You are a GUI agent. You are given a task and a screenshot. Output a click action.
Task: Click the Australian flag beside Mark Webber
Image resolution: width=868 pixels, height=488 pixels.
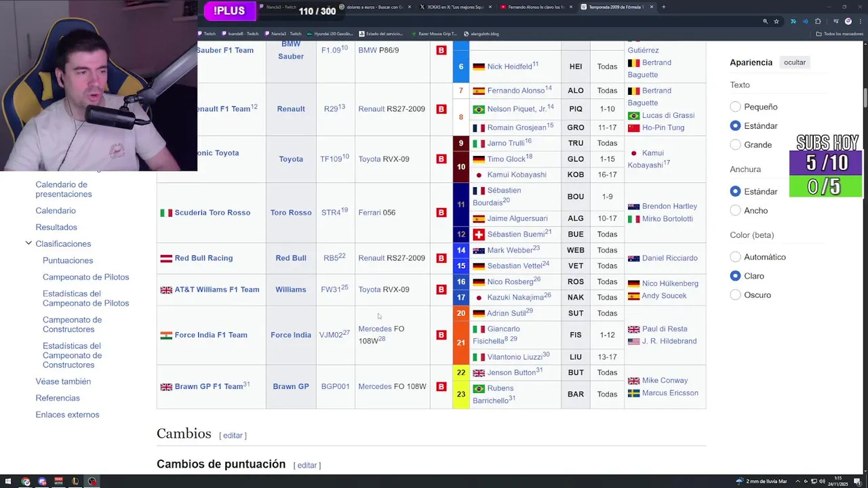coord(479,250)
